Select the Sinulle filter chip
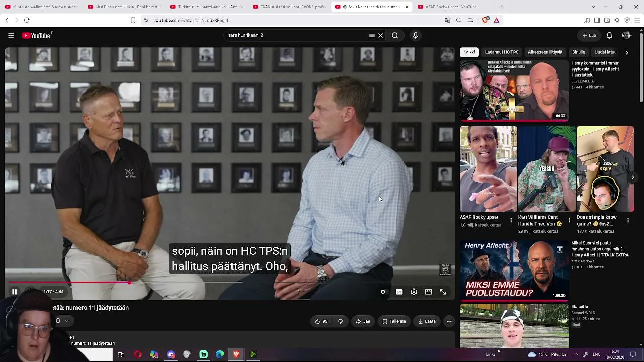The image size is (644, 362). [x=579, y=52]
